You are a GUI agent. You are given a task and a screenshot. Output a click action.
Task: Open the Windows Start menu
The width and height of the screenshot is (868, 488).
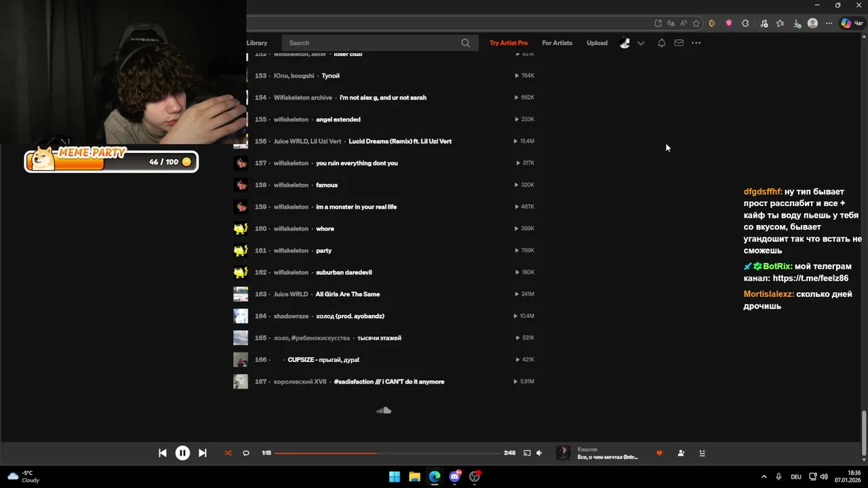[394, 476]
